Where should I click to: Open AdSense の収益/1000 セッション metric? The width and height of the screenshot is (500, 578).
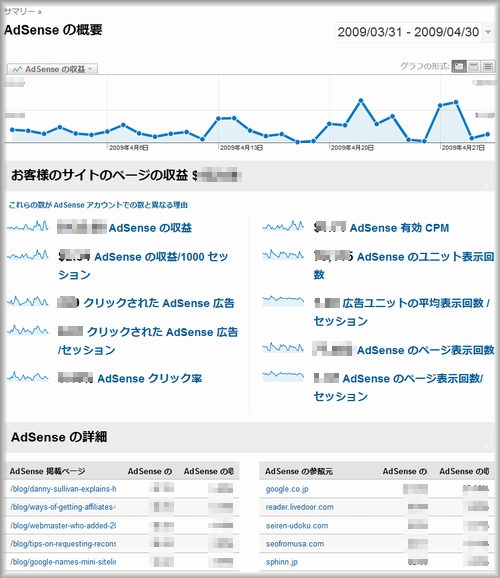click(143, 265)
